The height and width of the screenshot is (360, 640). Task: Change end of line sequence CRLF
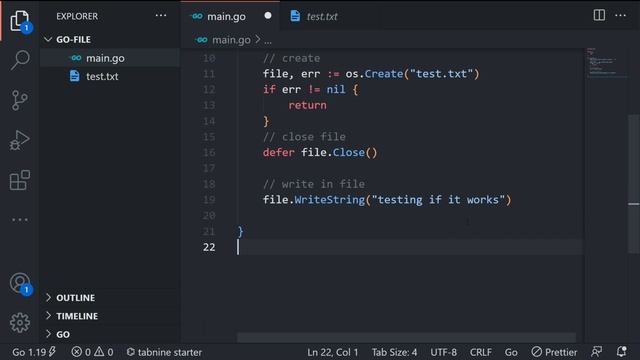[x=480, y=352]
